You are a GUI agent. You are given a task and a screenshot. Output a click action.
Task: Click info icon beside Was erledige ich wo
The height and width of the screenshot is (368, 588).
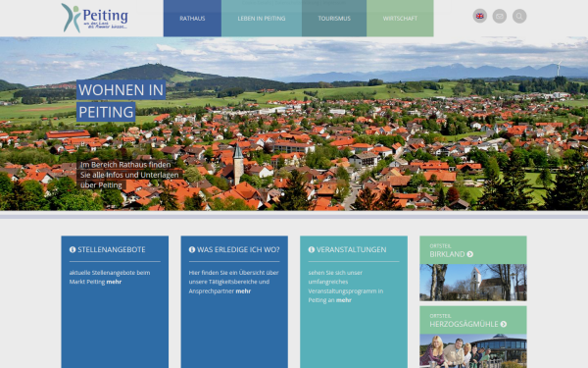[x=192, y=249]
